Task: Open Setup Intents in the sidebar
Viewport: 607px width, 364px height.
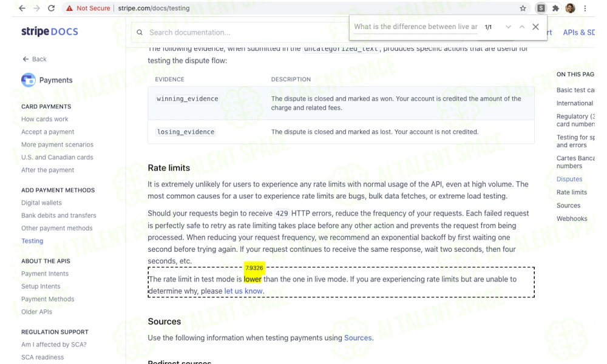Action: pyautogui.click(x=41, y=286)
